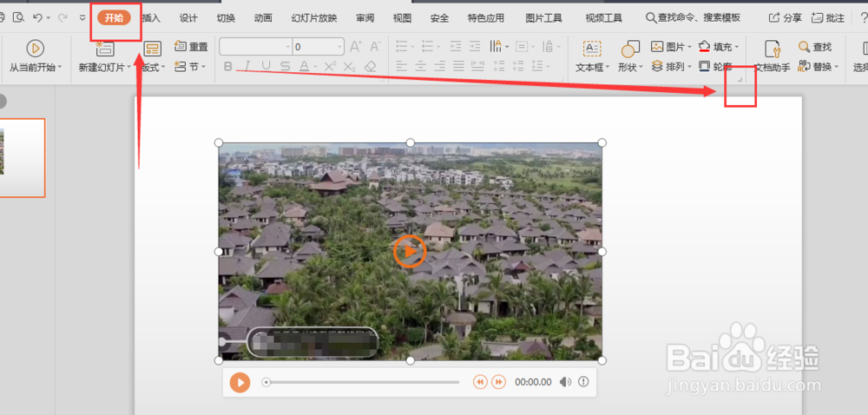Click the 查找 find button
This screenshot has height=415, width=868.
[815, 47]
